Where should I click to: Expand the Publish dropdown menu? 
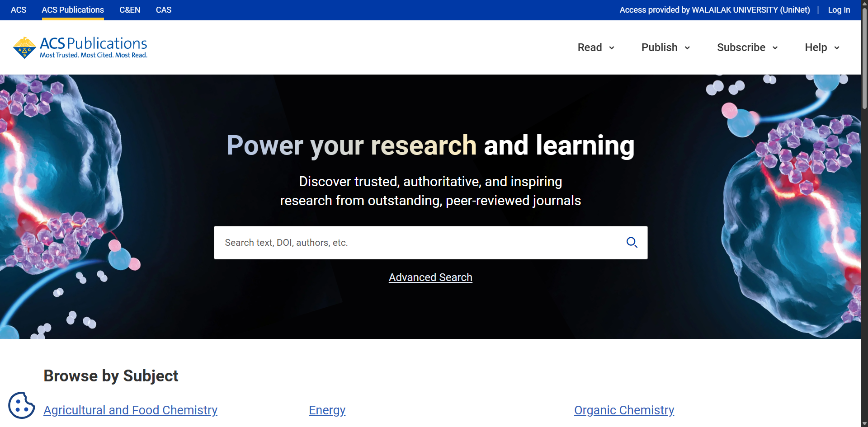[x=665, y=47]
